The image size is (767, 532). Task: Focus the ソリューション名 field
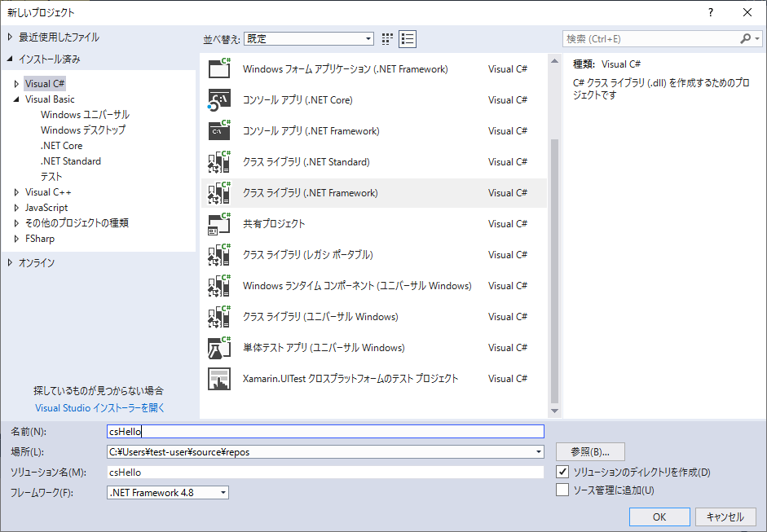[325, 473]
